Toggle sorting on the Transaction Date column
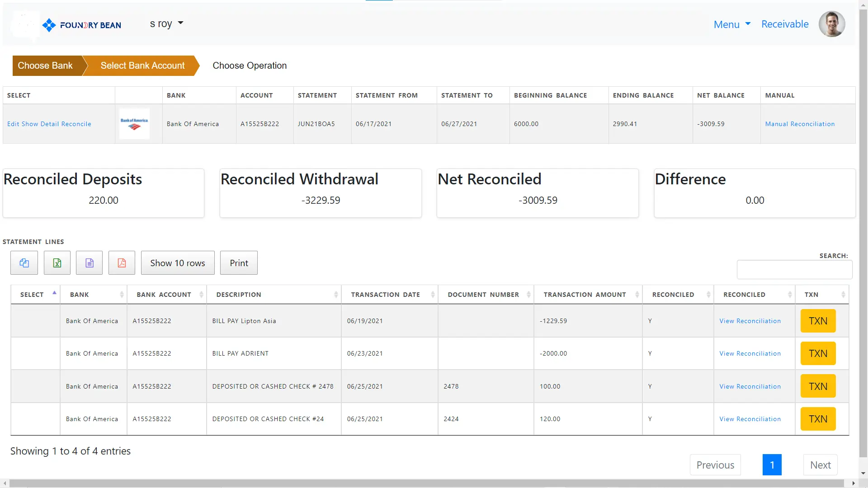 385,294
